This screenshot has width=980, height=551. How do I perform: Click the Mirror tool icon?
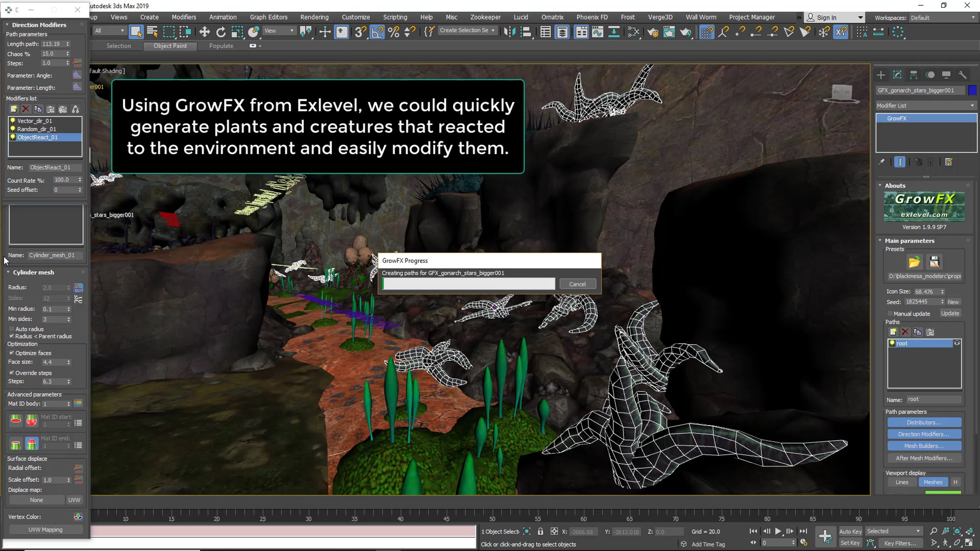[510, 32]
